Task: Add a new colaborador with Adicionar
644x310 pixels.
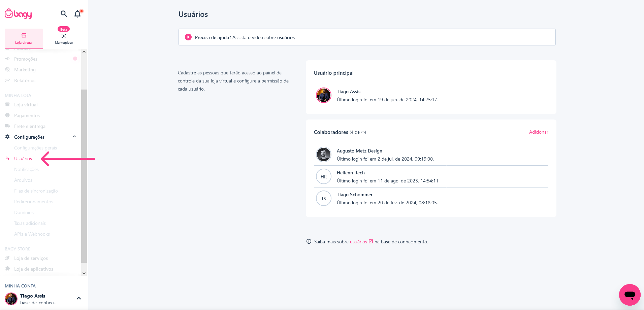Action: (539, 132)
